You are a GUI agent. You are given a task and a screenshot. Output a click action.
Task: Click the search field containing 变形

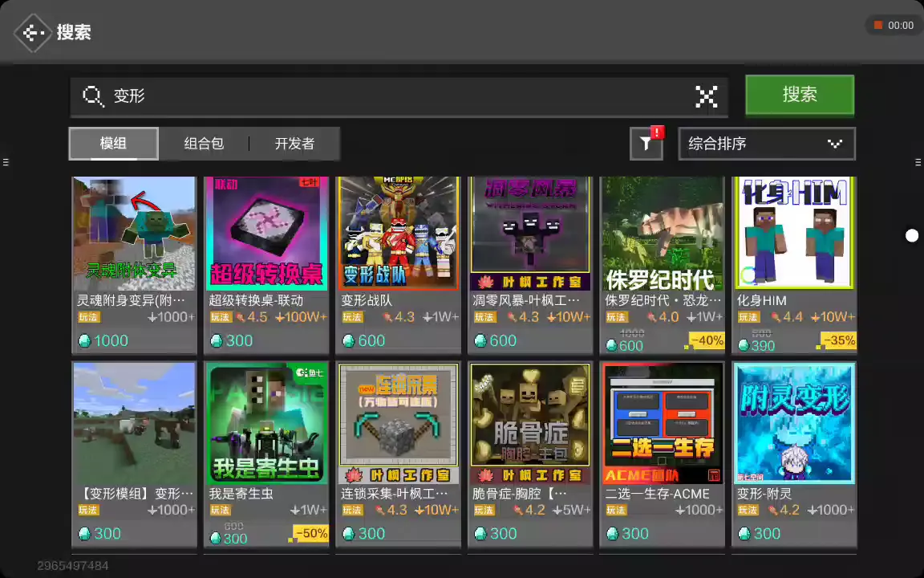click(x=399, y=96)
